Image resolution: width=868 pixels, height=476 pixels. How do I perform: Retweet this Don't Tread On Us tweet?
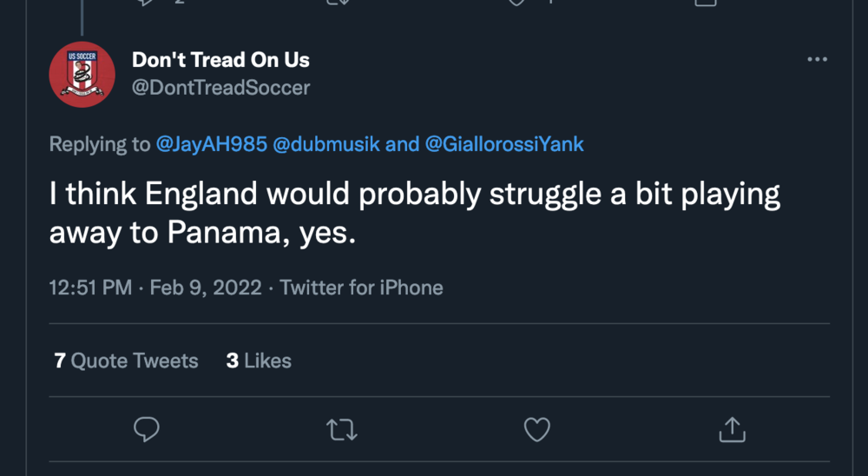click(343, 427)
